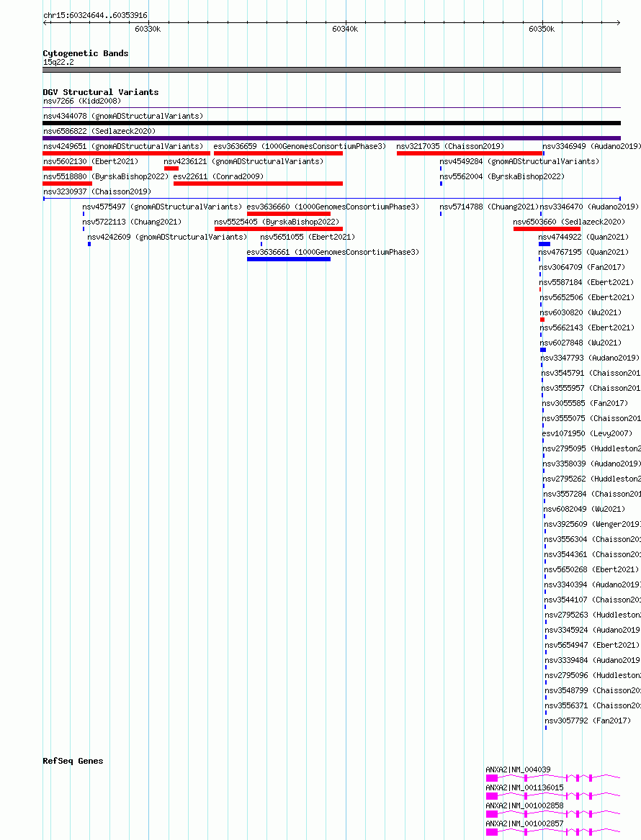Viewport: 641px width, 840px height.
Task: Select nsv6030820 (Wu2021) label
Action: pyautogui.click(x=581, y=312)
